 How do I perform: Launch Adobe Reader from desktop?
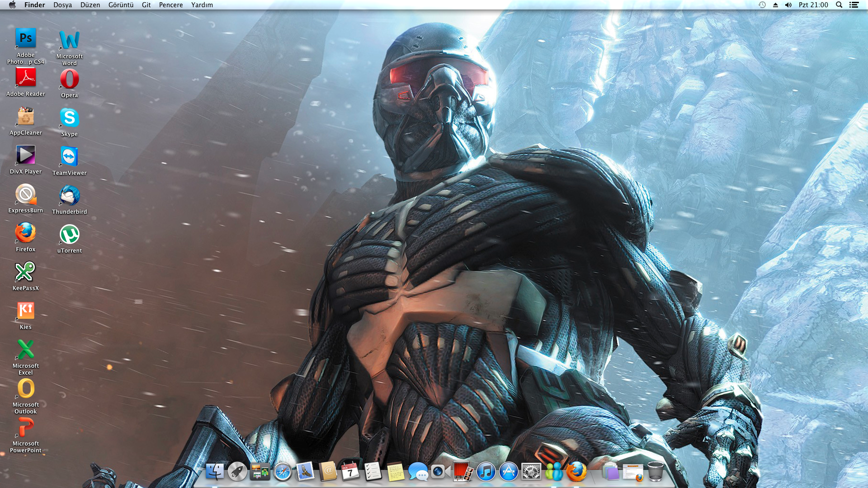26,78
